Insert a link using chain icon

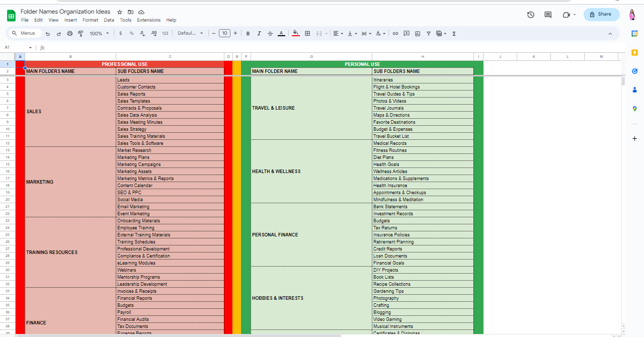395,34
